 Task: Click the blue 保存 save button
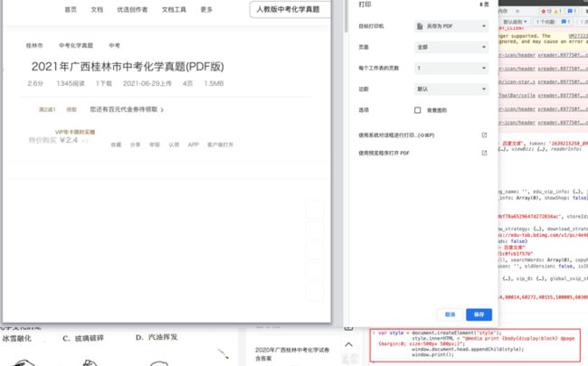coord(479,314)
